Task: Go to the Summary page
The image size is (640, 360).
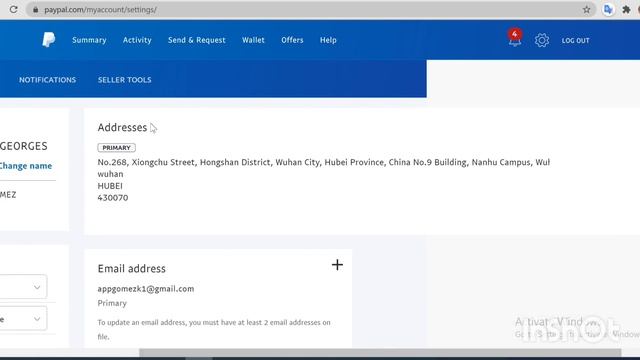Action: pos(89,40)
